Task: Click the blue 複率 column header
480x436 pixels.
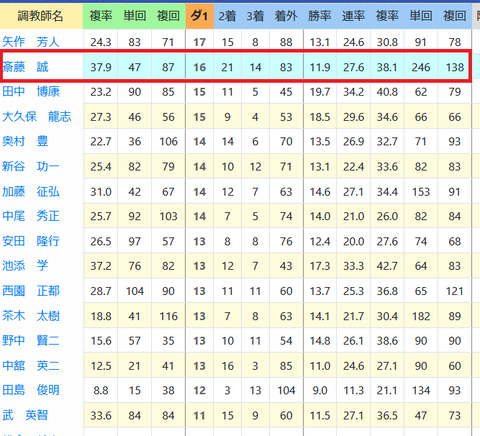Action: 387,16
